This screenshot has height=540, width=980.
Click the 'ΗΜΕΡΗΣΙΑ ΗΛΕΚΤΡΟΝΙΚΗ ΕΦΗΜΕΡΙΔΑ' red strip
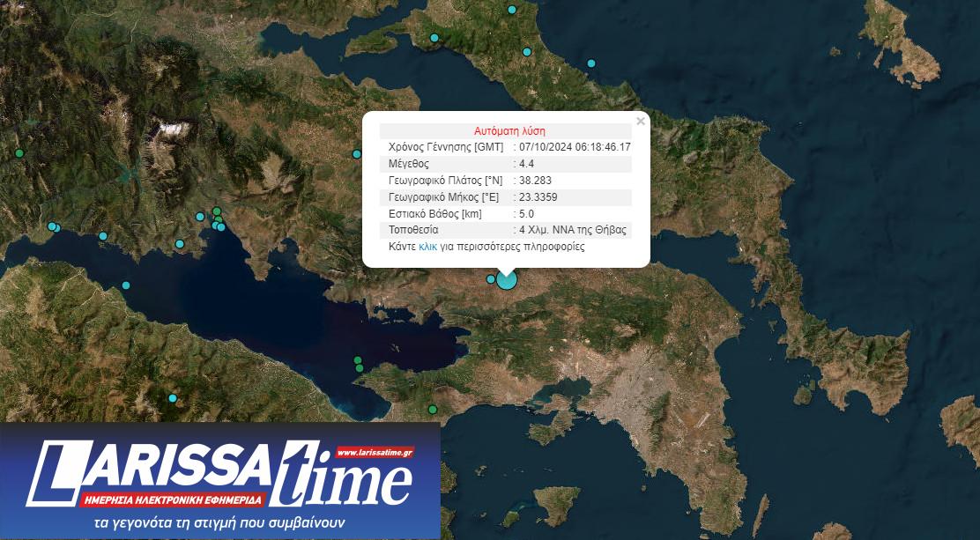point(173,500)
